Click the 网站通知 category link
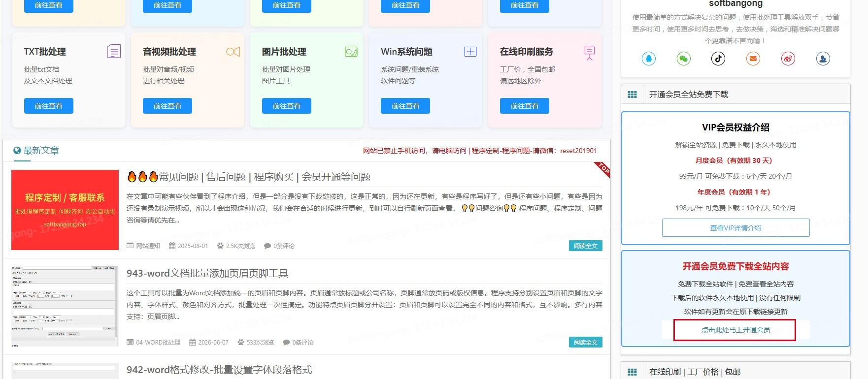Image resolution: width=868 pixels, height=379 pixels. click(x=148, y=246)
